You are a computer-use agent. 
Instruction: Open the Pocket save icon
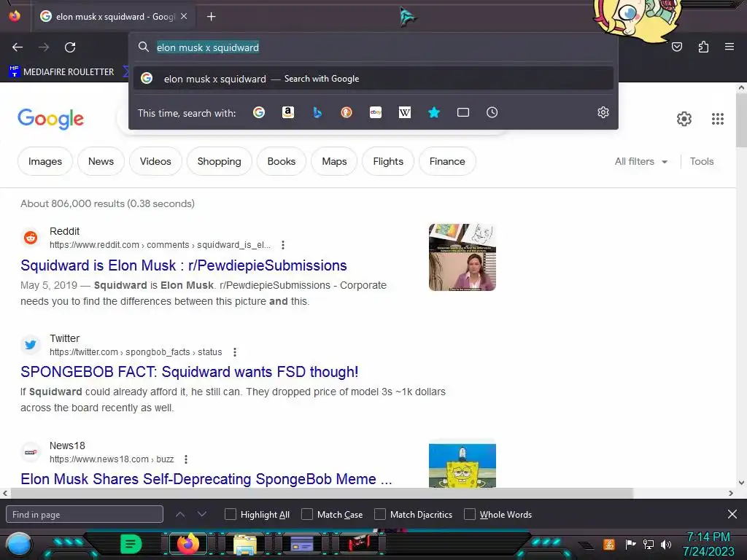676,47
